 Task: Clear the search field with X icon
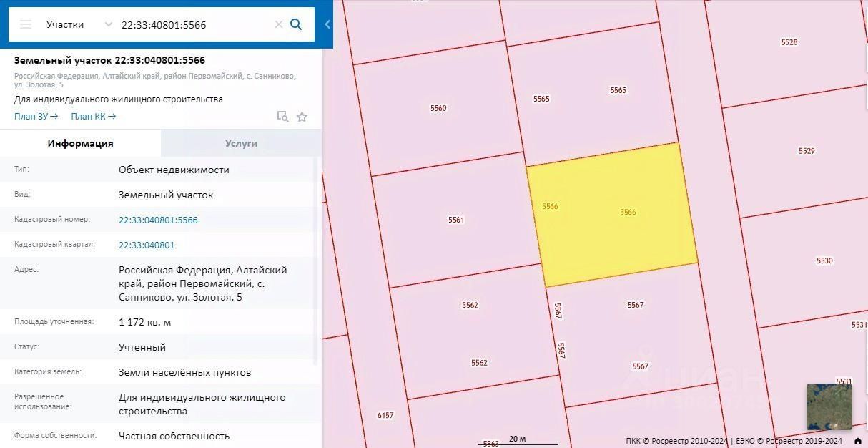pyautogui.click(x=279, y=24)
